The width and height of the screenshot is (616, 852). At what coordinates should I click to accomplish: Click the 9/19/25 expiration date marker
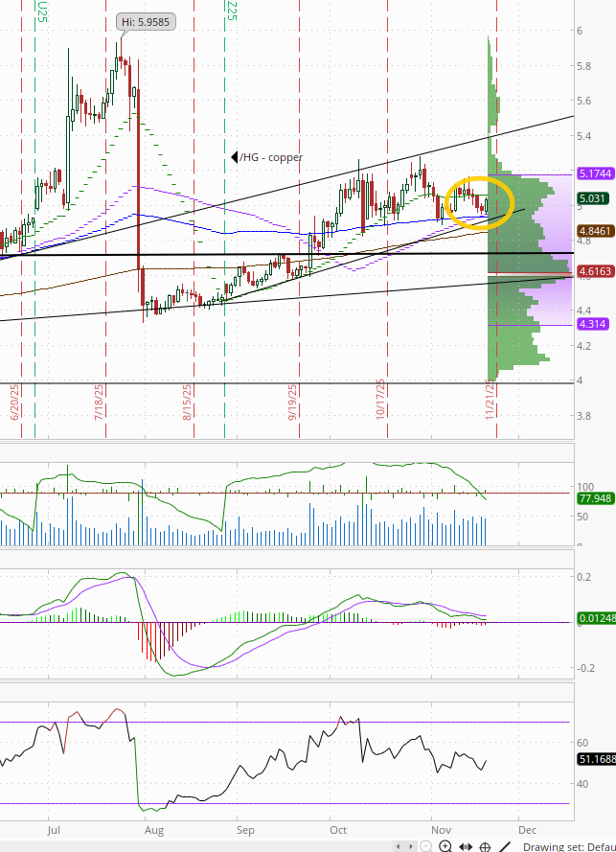pos(292,403)
